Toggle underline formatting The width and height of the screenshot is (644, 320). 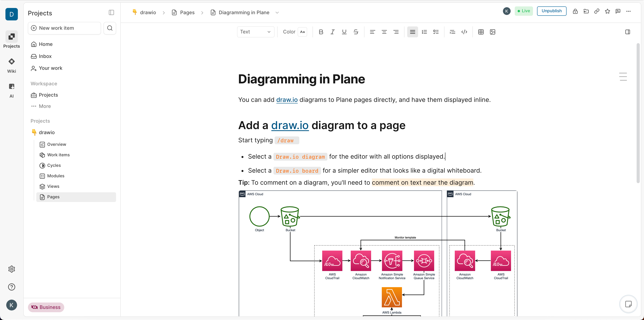(x=344, y=32)
